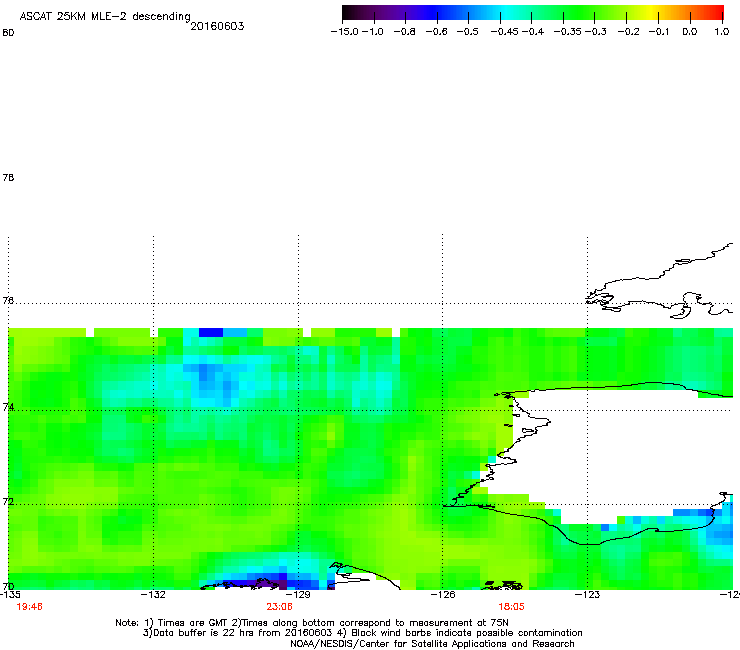Click the -129 longitude axis label
This screenshot has height=650, width=740.
(298, 595)
